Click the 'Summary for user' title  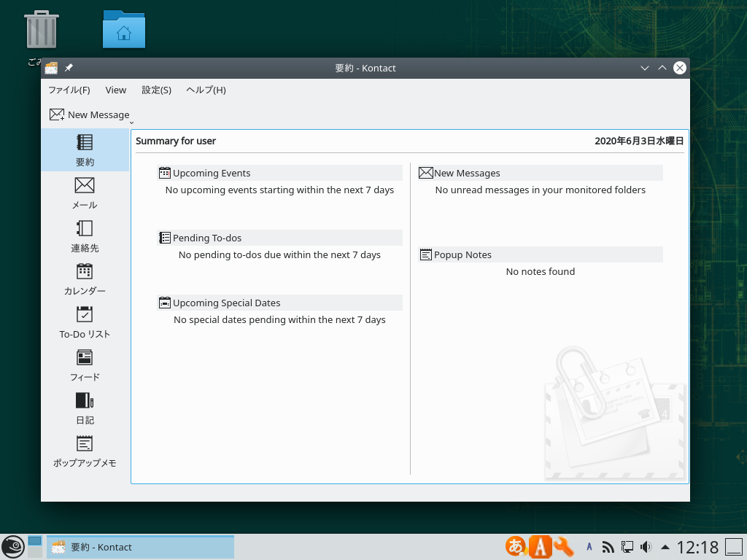coord(176,141)
